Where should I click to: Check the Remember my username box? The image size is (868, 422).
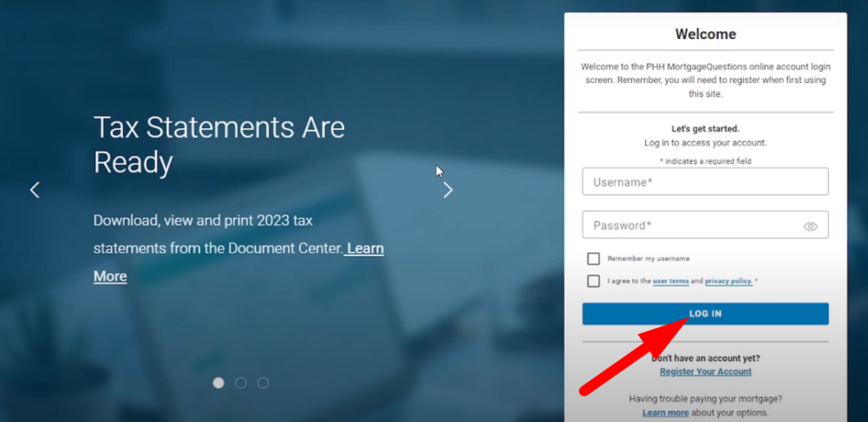click(x=593, y=258)
